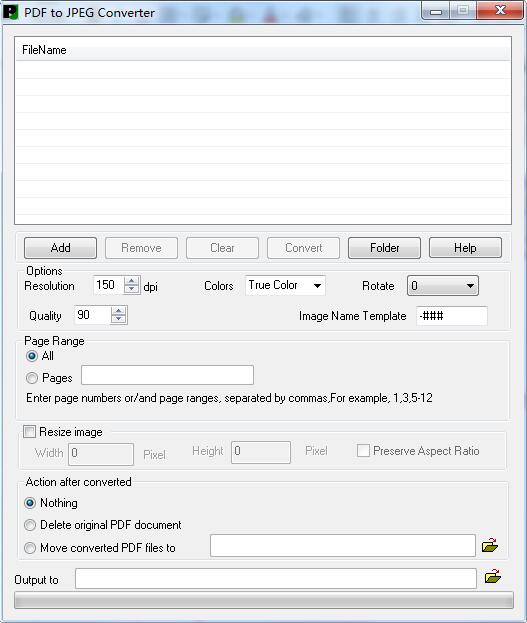Open Help via the Help button
This screenshot has height=623, width=527.
(x=465, y=248)
